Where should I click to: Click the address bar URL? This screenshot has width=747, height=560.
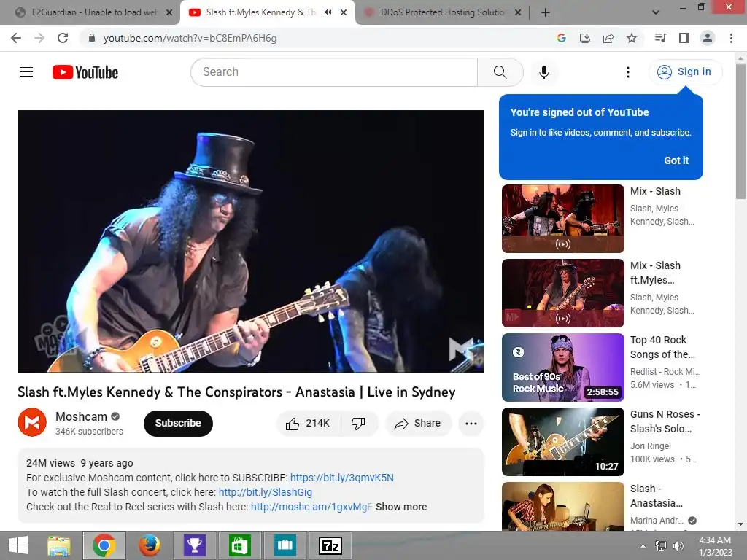click(x=190, y=38)
